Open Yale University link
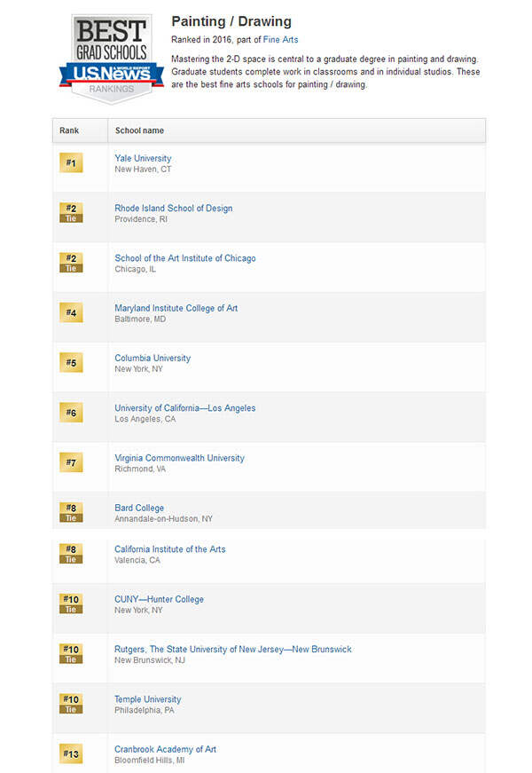532x773 pixels. (x=143, y=158)
